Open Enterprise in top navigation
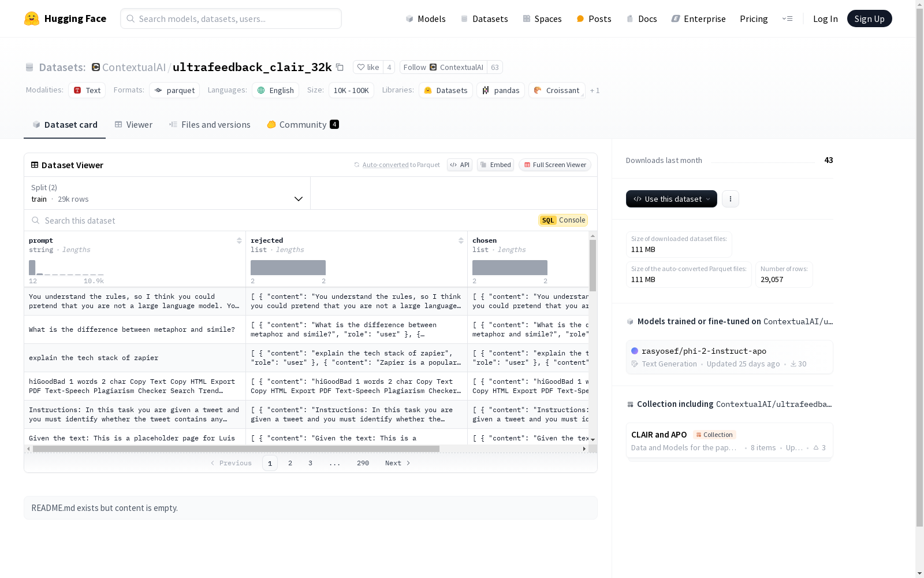 (698, 18)
